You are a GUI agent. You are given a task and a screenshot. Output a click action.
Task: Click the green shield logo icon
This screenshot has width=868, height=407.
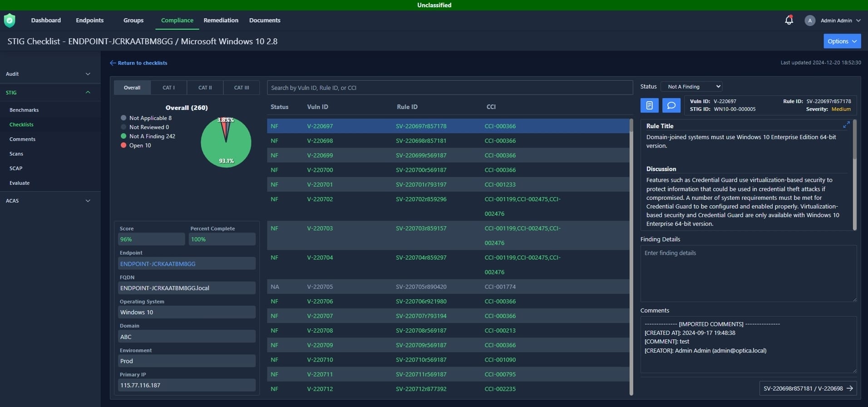[x=10, y=20]
